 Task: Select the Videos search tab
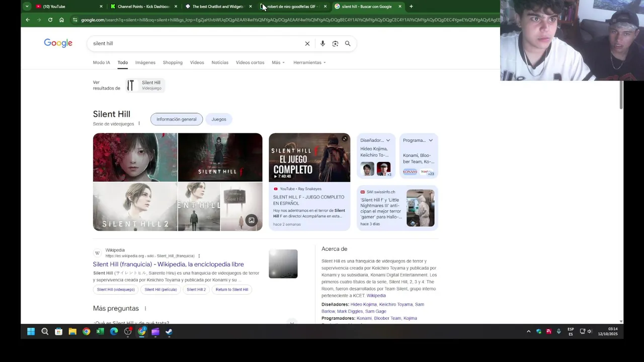[x=197, y=62]
